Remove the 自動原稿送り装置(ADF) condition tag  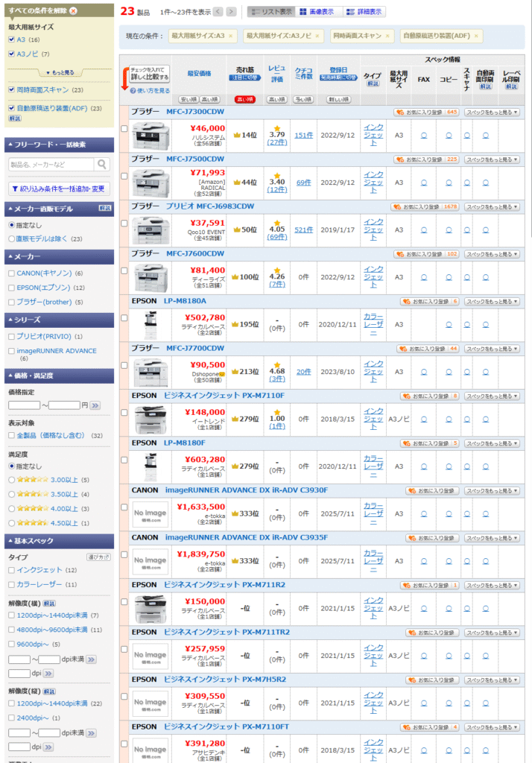click(476, 36)
